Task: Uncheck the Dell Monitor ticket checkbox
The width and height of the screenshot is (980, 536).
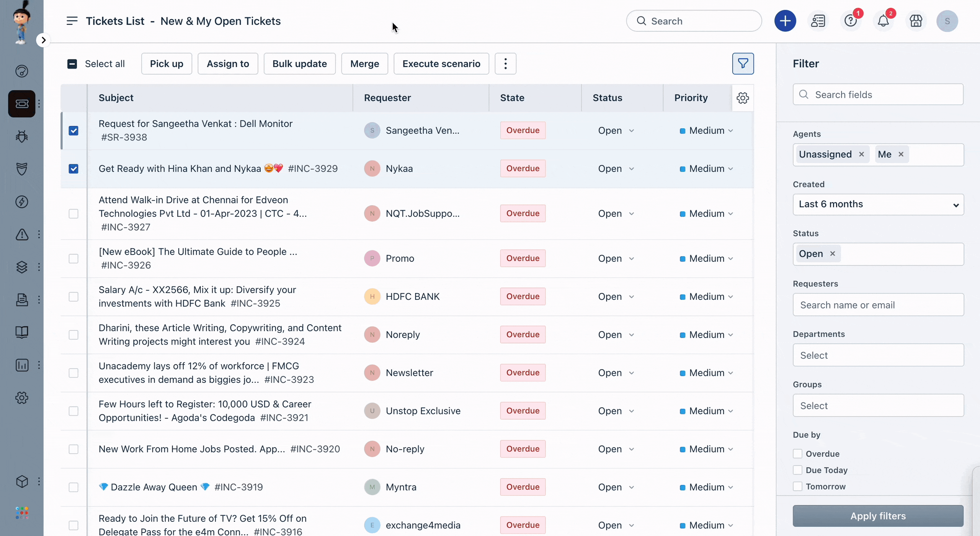Action: click(73, 131)
